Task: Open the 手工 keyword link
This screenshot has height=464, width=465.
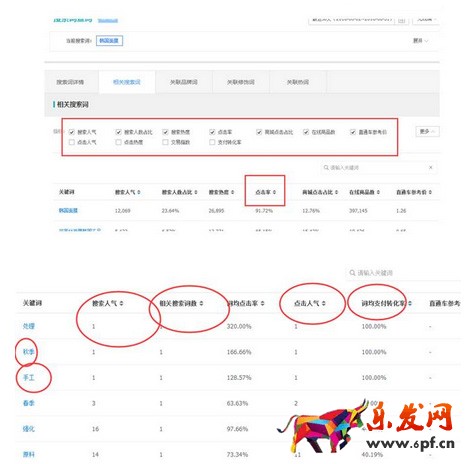Action: 29,377
